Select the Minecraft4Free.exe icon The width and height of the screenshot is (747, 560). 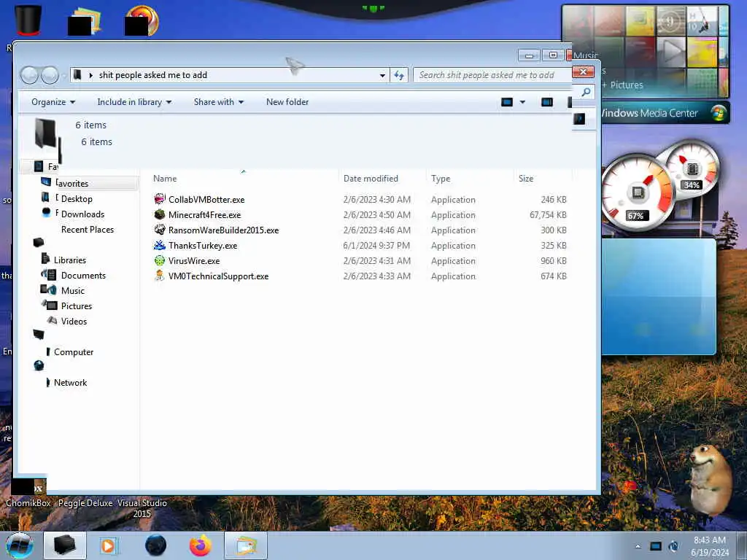(x=160, y=214)
